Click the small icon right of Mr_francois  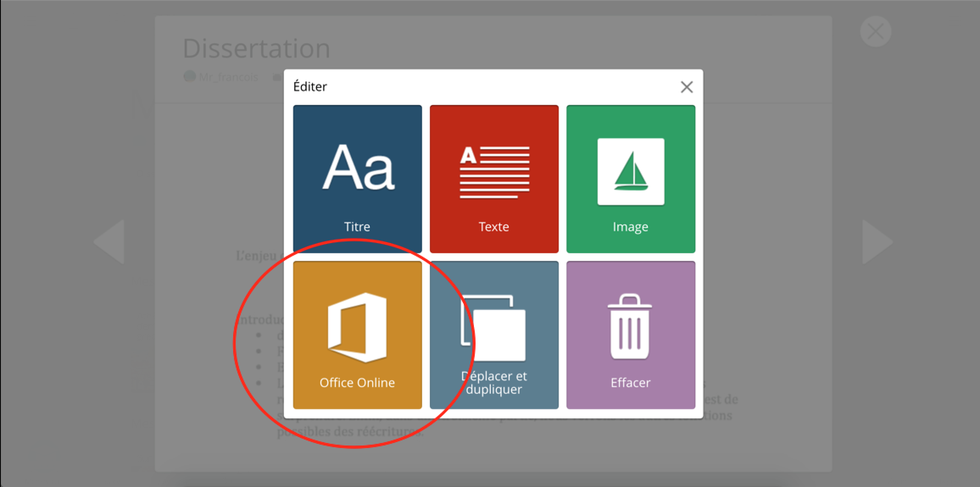coord(277,77)
